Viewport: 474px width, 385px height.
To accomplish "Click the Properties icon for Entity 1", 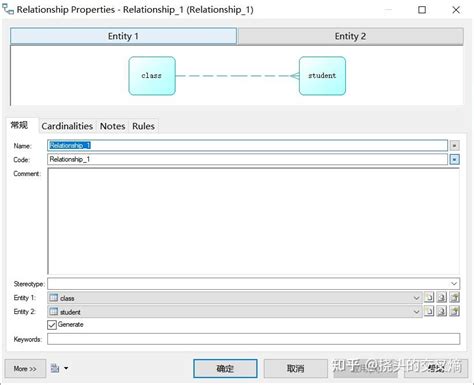I will [454, 297].
